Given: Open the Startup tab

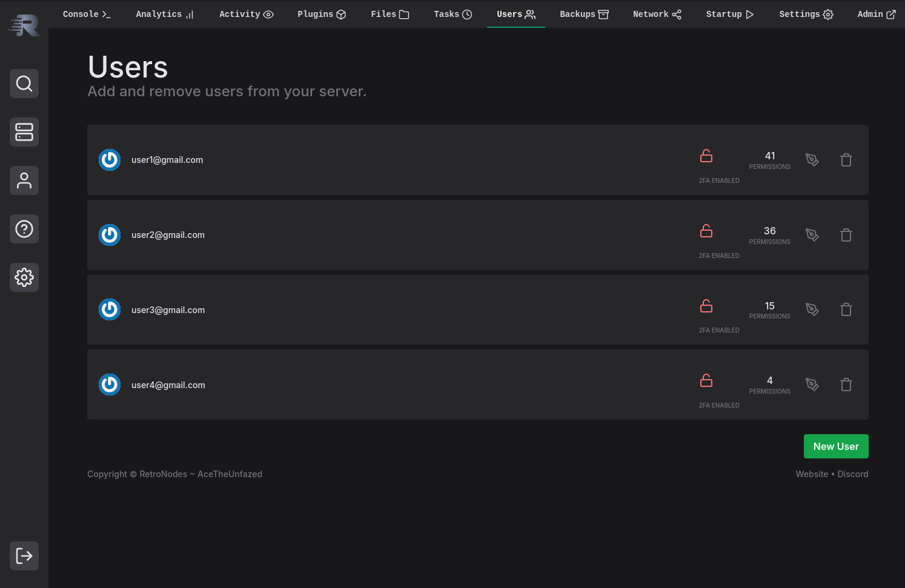Looking at the screenshot, I should point(730,14).
